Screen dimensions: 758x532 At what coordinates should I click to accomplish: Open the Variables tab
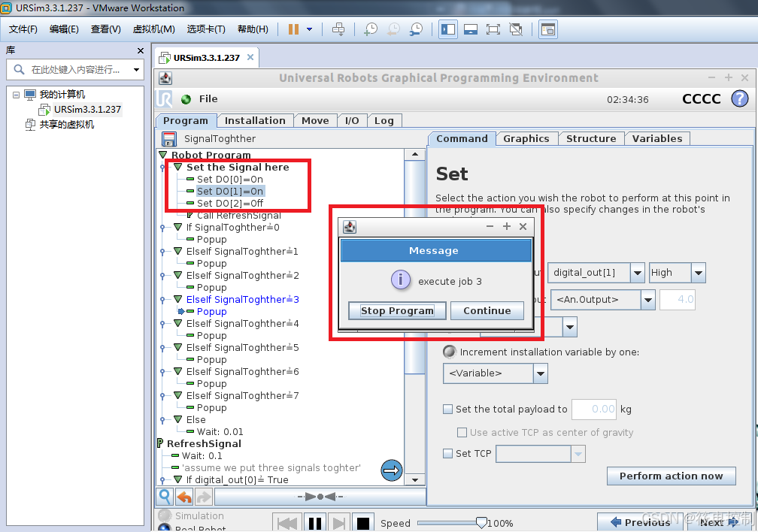tap(657, 139)
